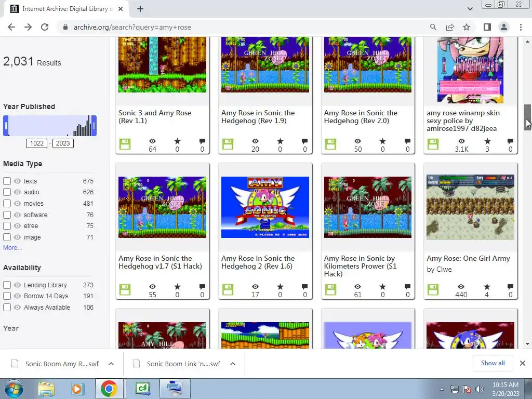Click software floppy icon on Rev 1.9 card
Image resolution: width=532 pixels, height=399 pixels.
[228, 144]
